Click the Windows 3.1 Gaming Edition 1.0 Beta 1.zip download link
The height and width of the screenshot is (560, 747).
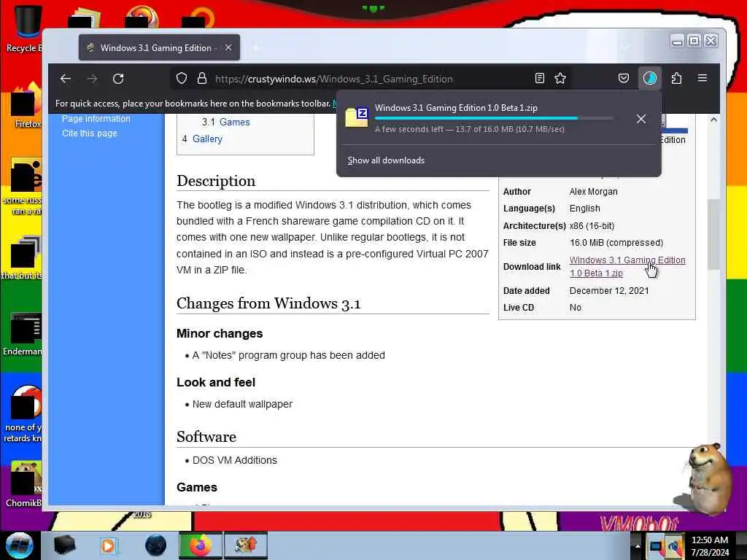coord(627,267)
